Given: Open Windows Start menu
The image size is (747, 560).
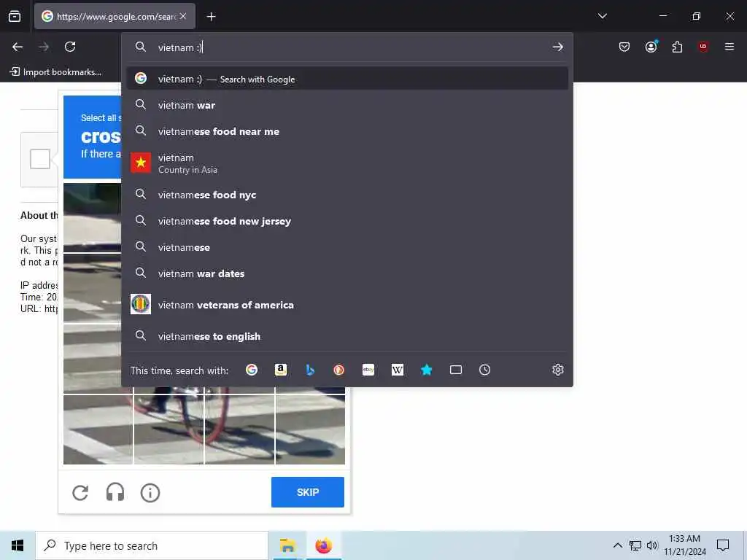Looking at the screenshot, I should click(x=18, y=545).
